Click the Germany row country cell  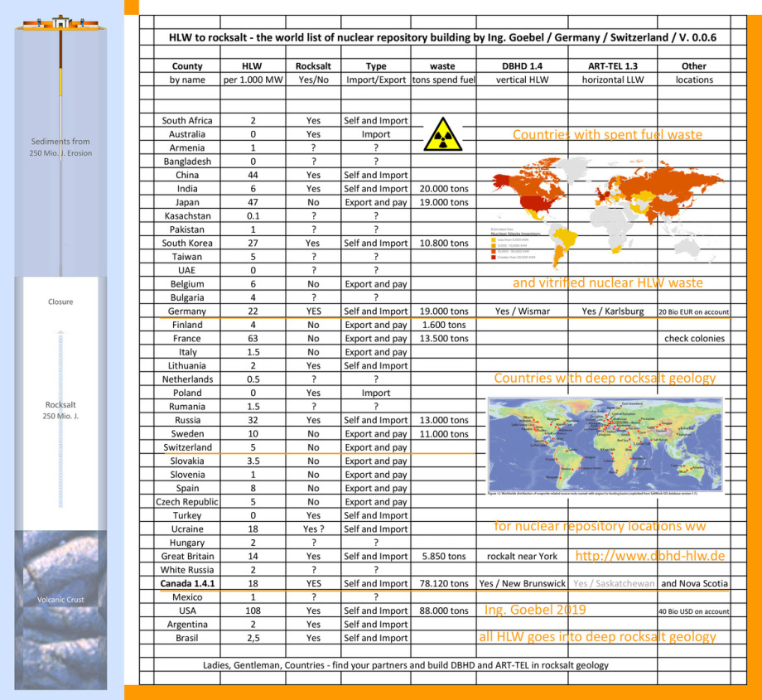tap(187, 311)
